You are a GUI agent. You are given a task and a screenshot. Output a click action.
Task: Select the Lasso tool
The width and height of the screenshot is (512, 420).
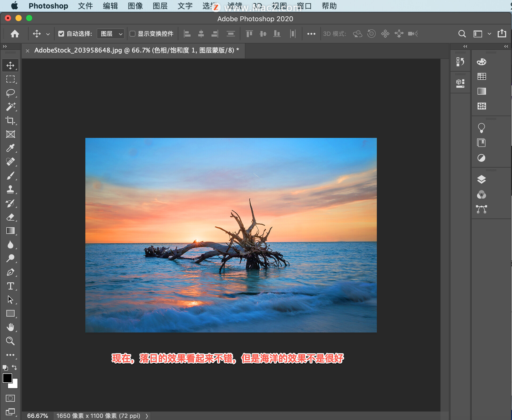click(10, 93)
